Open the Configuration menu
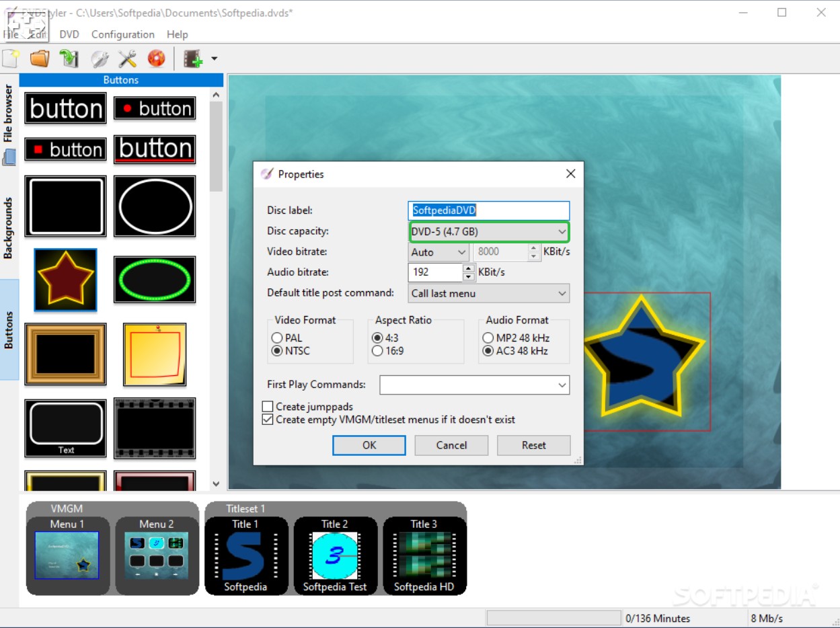Viewport: 840px width, 628px height. 122,34
